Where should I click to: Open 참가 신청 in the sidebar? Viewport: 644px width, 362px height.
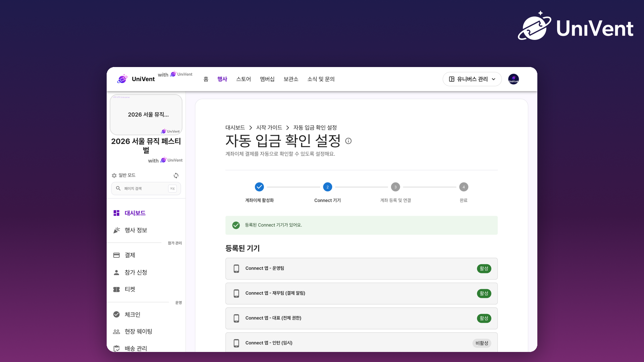click(x=146, y=273)
